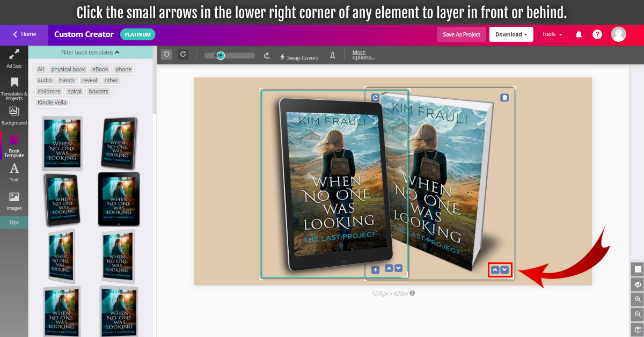
Task: Go back via the Home link
Action: 25,34
